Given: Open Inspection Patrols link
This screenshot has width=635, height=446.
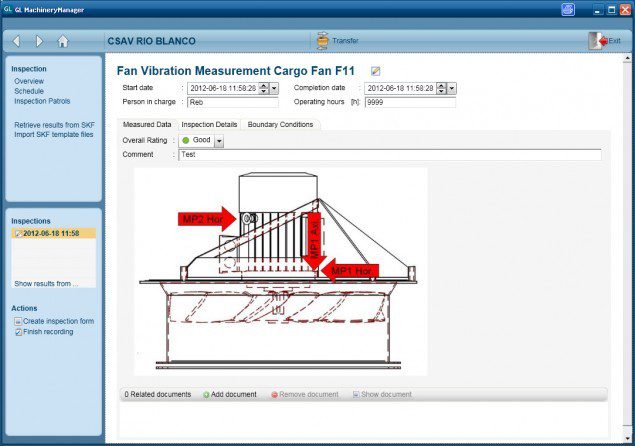Looking at the screenshot, I should 42,101.
